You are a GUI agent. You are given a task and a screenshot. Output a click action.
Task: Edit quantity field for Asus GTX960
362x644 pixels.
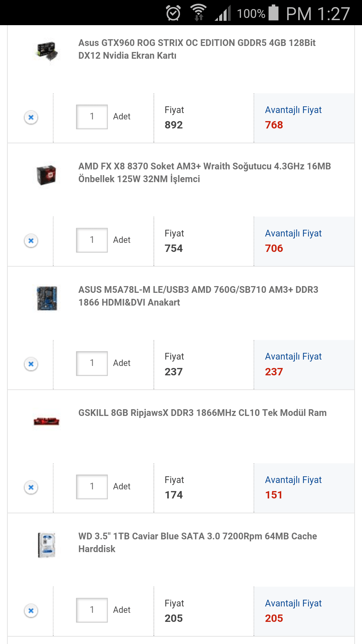[x=92, y=117]
